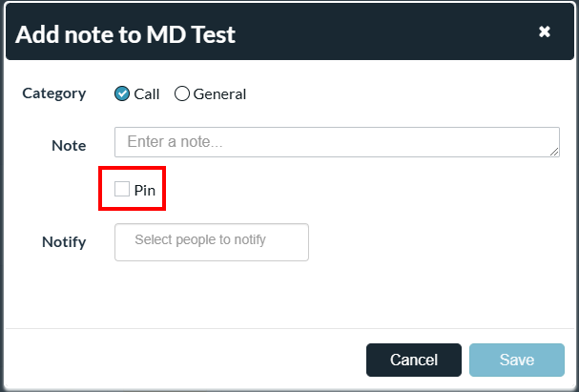Click the Note field label
This screenshot has width=579, height=392.
[x=69, y=145]
